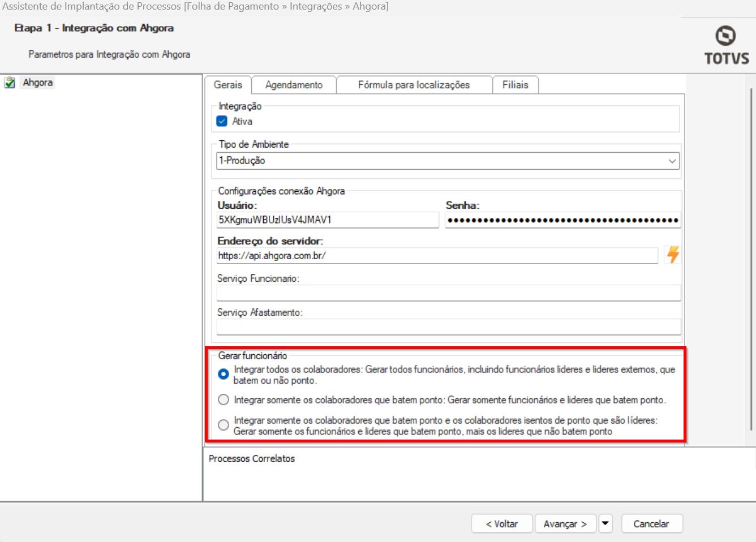Image resolution: width=756 pixels, height=542 pixels.
Task: Click the Tipo de Ambiente label
Action: 254,144
